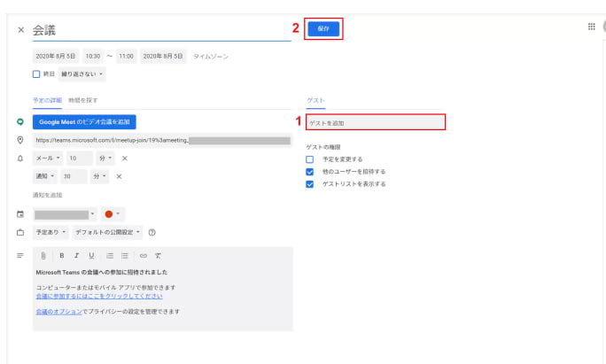
Task: Uncheck ゲストリストを表示する permission
Action: point(309,184)
